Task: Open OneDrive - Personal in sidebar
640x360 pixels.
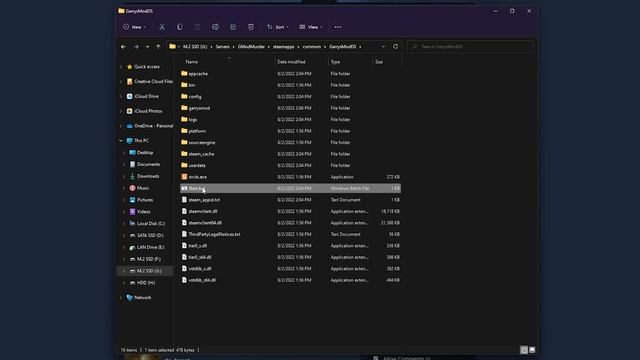Action: (149, 126)
